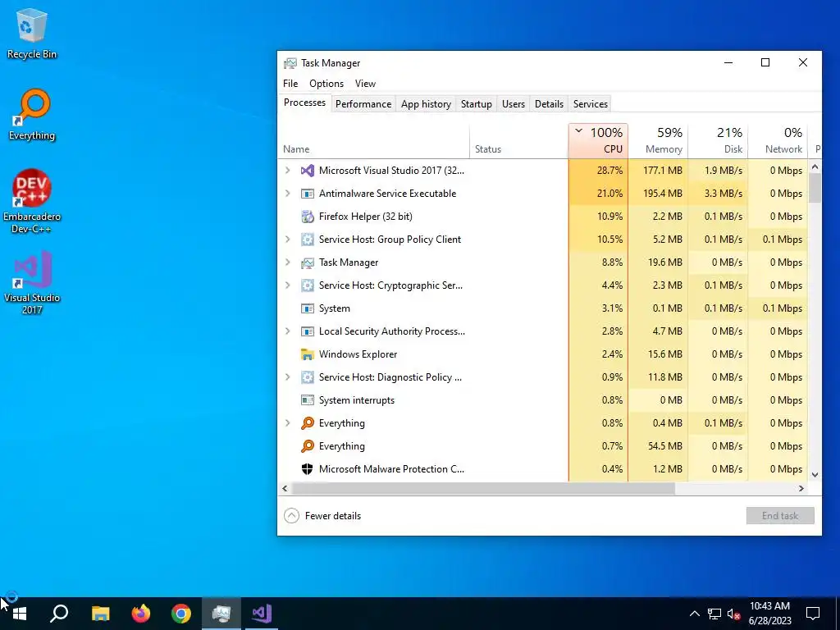This screenshot has height=630, width=840.
Task: Expand the Everything 0.4 MB process group
Action: (x=288, y=423)
